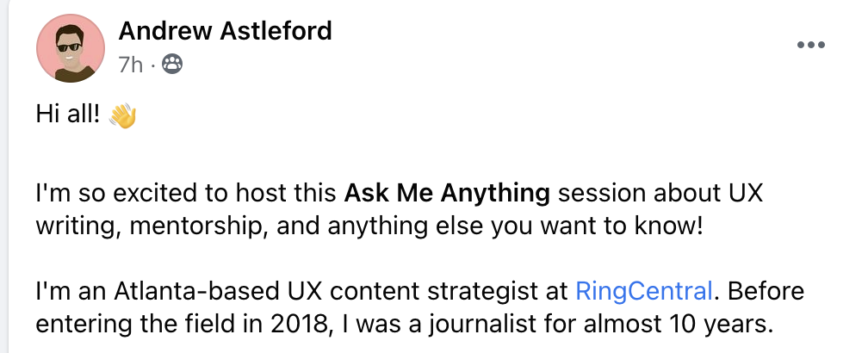Open the Andrew Astleford profile name link

225,32
